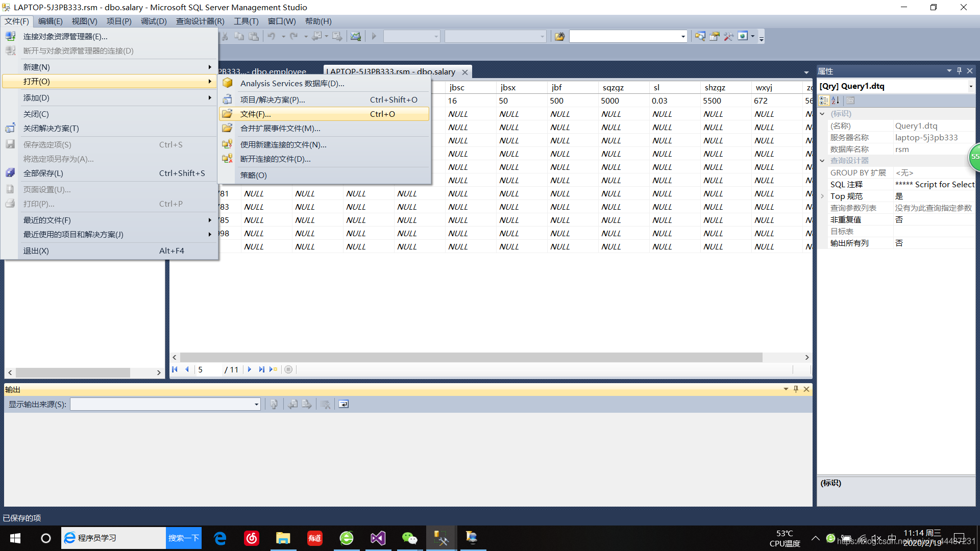The width and height of the screenshot is (980, 551).
Task: Expand the Top 规范 property row
Action: click(x=822, y=196)
